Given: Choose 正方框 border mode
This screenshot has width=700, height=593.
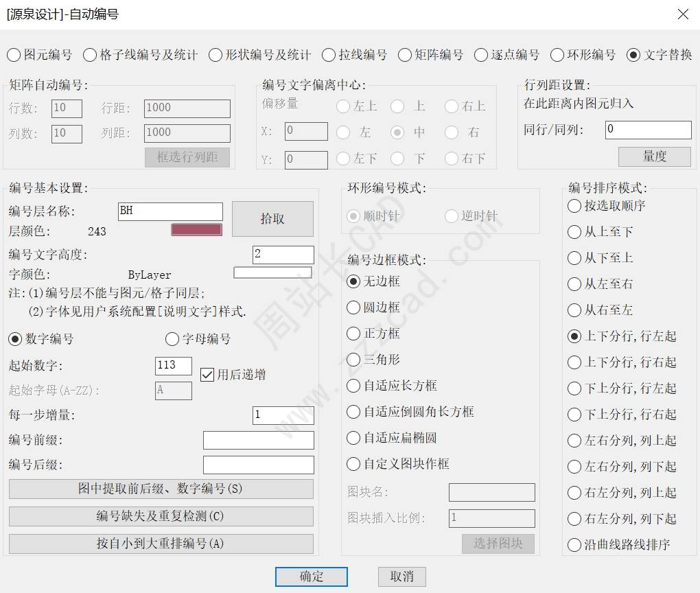Looking at the screenshot, I should pos(373,334).
